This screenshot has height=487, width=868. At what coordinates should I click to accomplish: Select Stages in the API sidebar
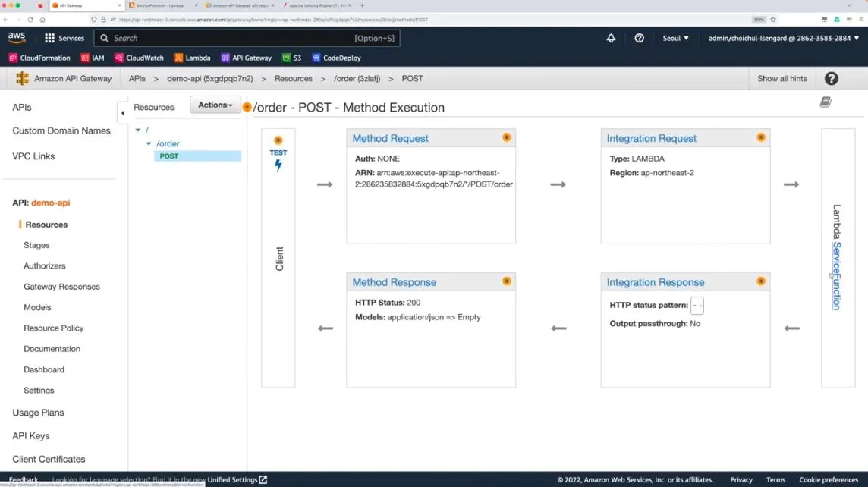(x=36, y=245)
